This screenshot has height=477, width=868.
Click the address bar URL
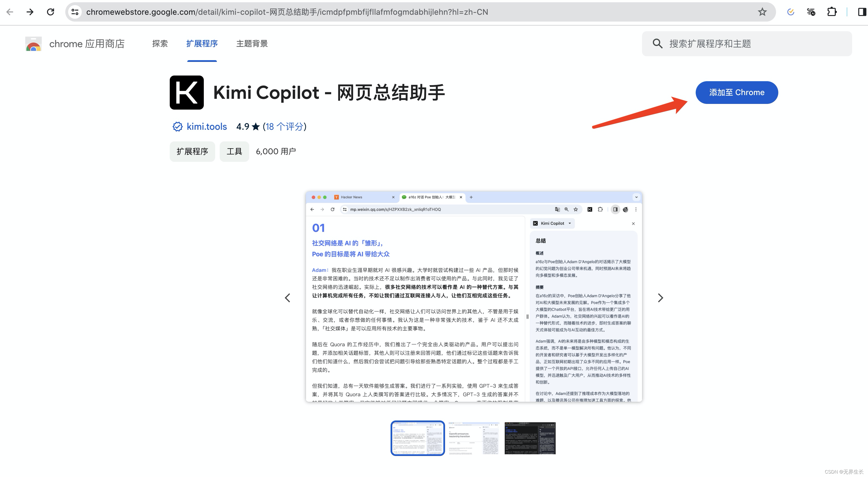pyautogui.click(x=287, y=12)
